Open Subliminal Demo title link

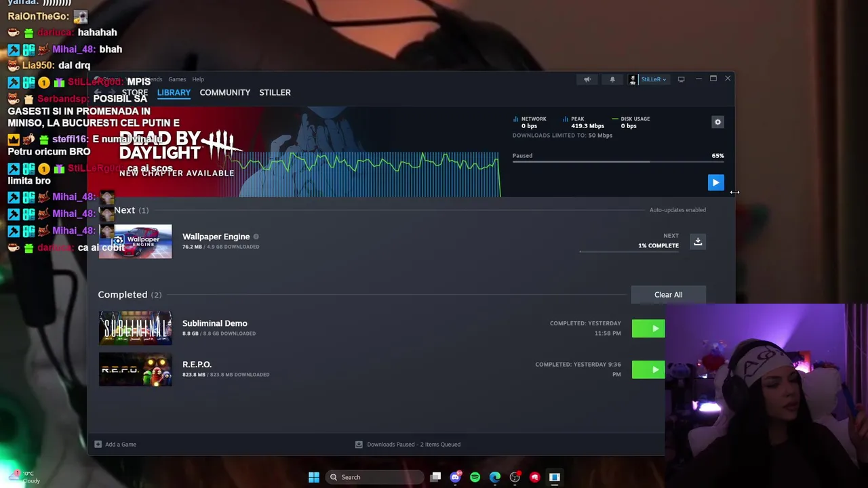(214, 323)
